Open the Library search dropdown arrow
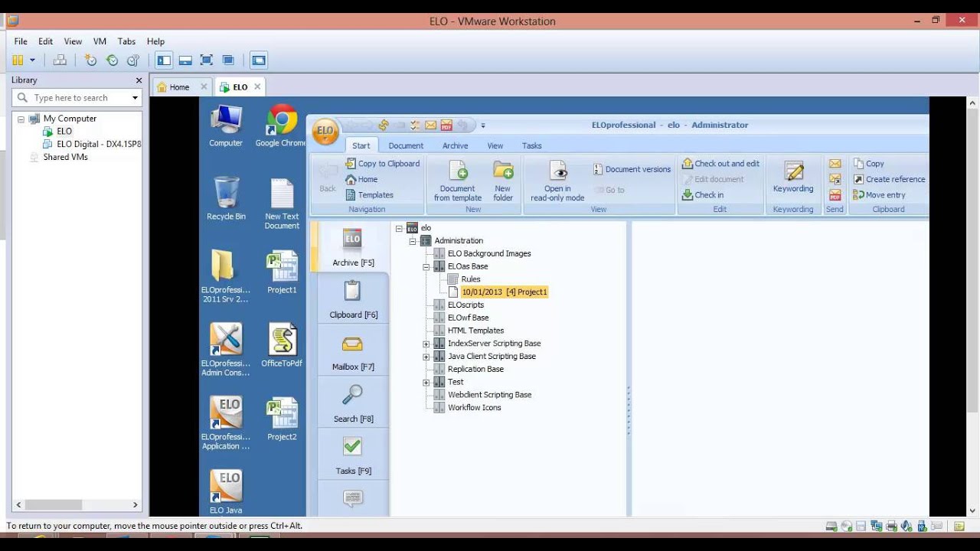 tap(135, 98)
